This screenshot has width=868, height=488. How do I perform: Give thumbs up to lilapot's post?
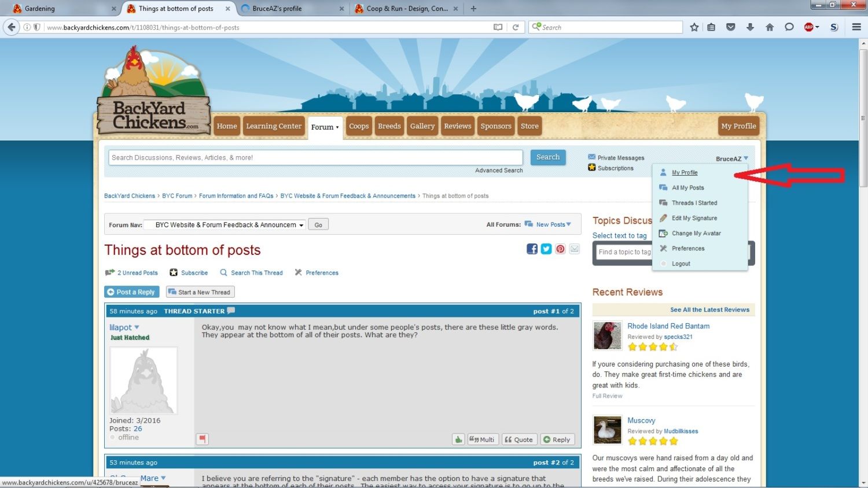(458, 439)
